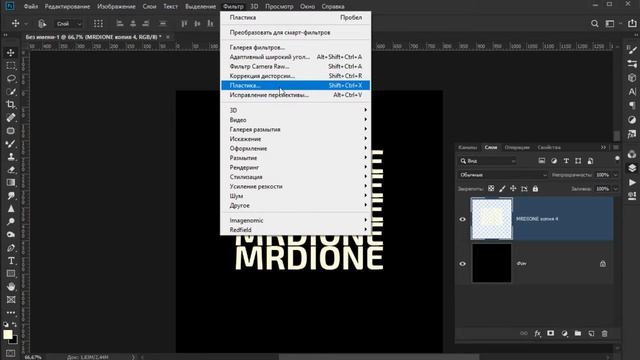Screen dimensions: 640x360
Task: Expand the Искажение submenu
Action: tap(296, 139)
